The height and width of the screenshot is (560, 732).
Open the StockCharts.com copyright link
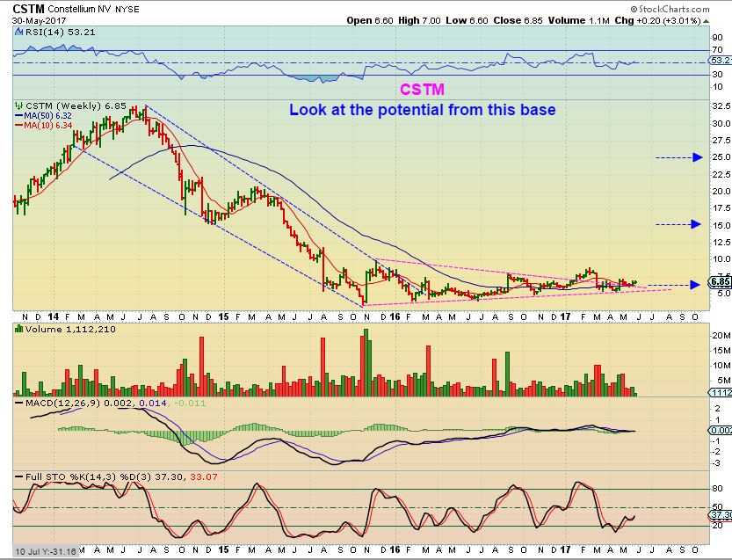point(670,9)
